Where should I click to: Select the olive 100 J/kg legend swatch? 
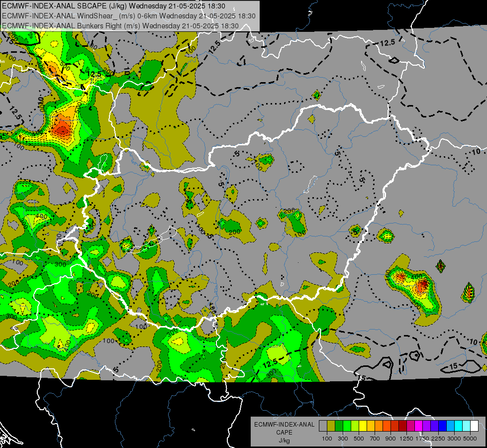click(331, 426)
